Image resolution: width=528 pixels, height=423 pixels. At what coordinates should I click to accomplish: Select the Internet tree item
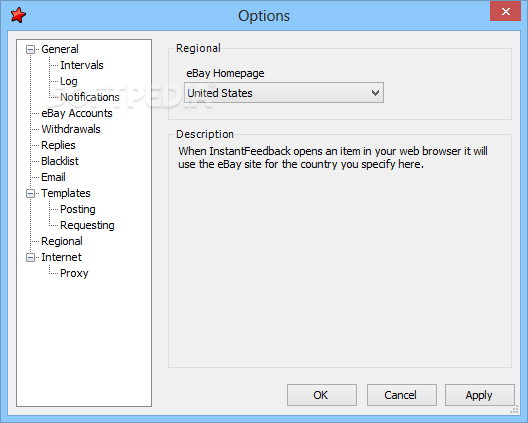[x=61, y=257]
